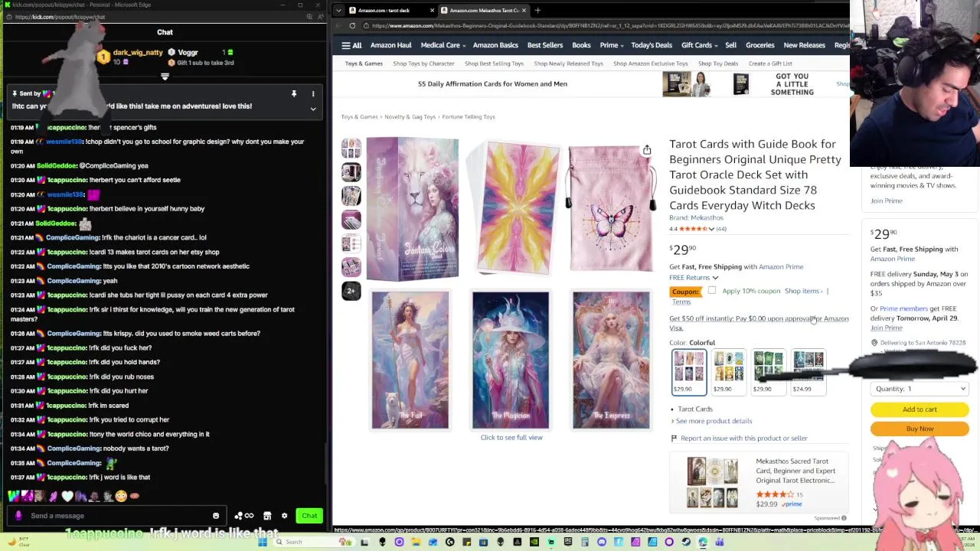
Task: Open Shop Toys by Character submenu
Action: pyautogui.click(x=423, y=64)
